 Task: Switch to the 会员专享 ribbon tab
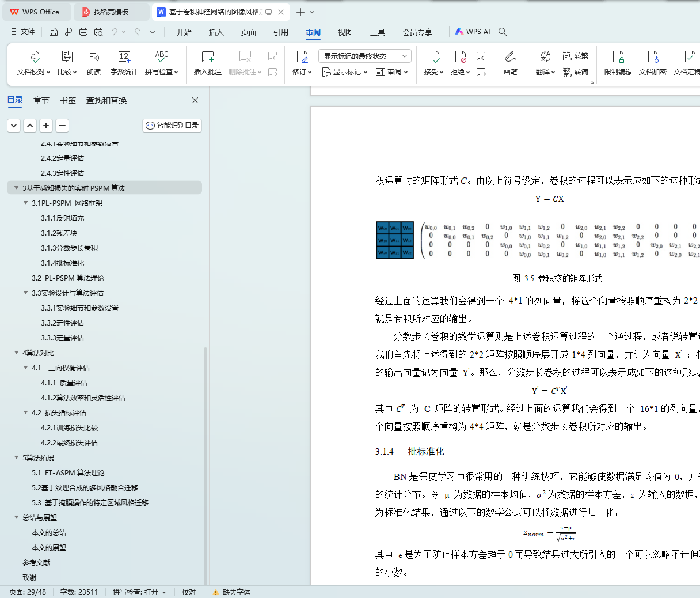(417, 32)
